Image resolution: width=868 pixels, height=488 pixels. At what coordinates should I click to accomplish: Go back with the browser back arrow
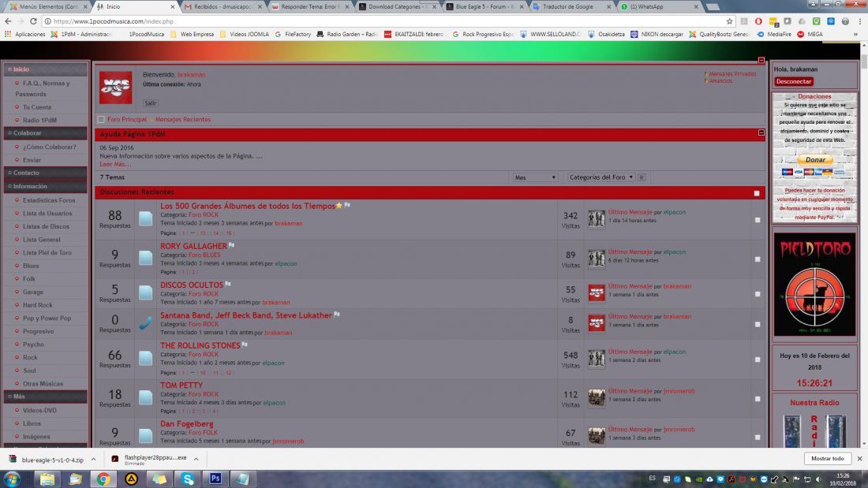click(x=8, y=21)
